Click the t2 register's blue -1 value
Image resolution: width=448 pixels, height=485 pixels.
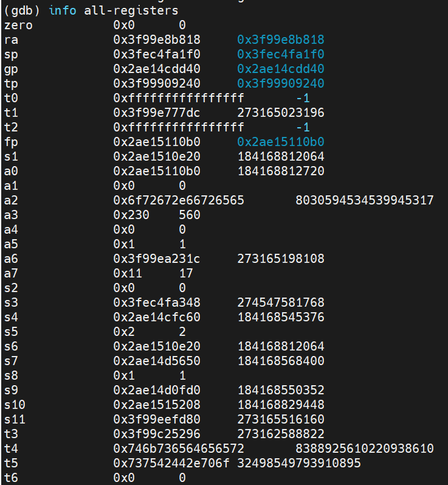point(303,127)
